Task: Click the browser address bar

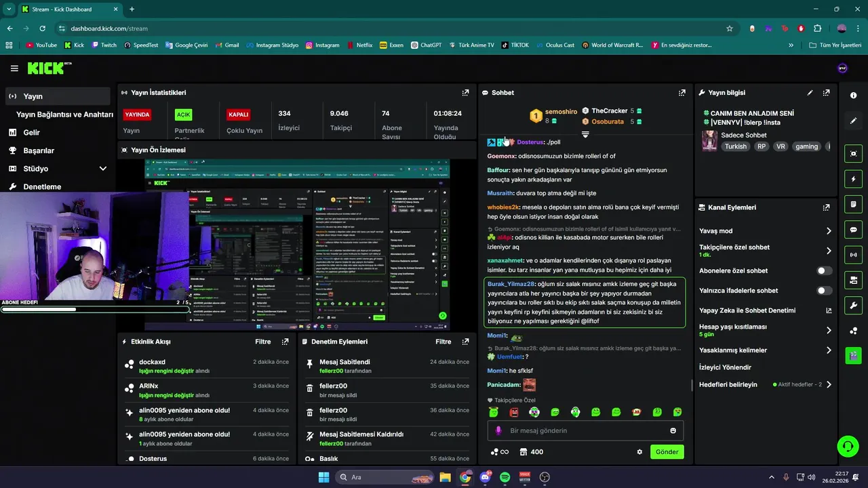Action: (393, 28)
